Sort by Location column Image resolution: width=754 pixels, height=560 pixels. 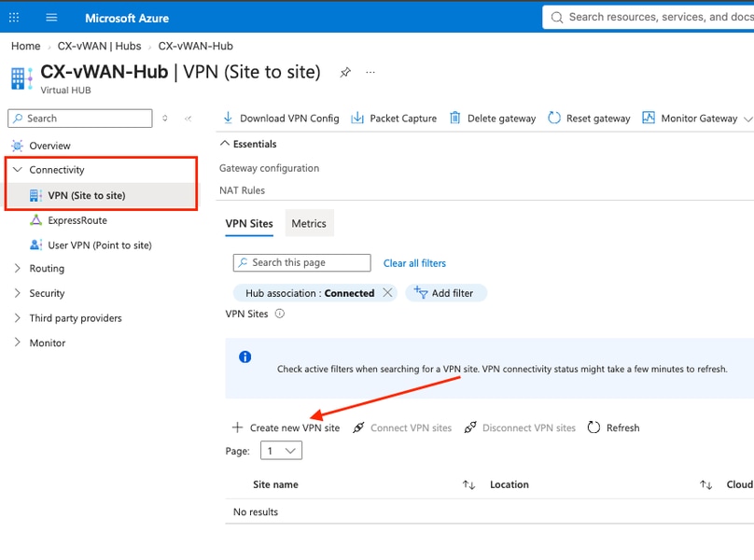705,485
